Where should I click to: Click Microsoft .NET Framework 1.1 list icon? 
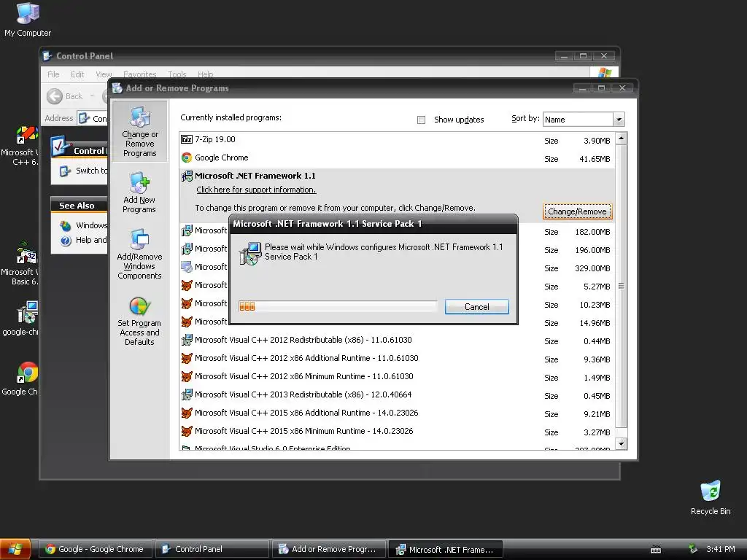point(187,176)
